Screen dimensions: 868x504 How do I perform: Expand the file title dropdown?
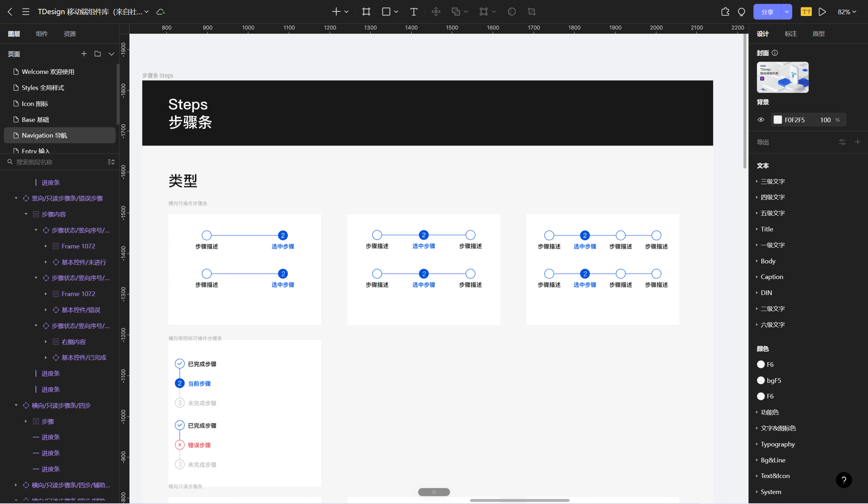pos(147,12)
